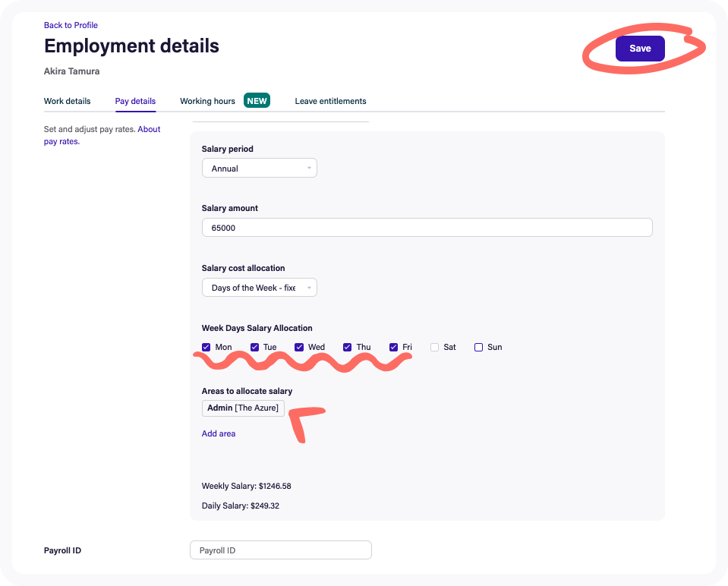The width and height of the screenshot is (728, 586).
Task: Uncheck the Thu checkbox
Action: tap(348, 348)
